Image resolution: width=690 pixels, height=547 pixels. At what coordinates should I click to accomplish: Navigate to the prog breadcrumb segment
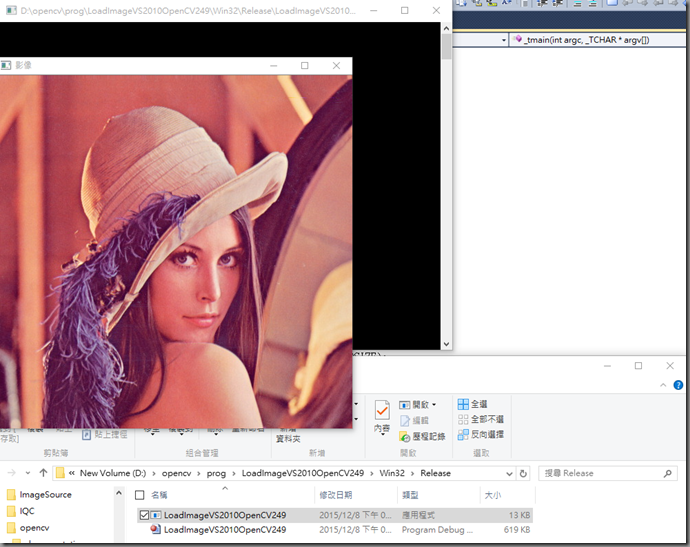[x=216, y=474]
